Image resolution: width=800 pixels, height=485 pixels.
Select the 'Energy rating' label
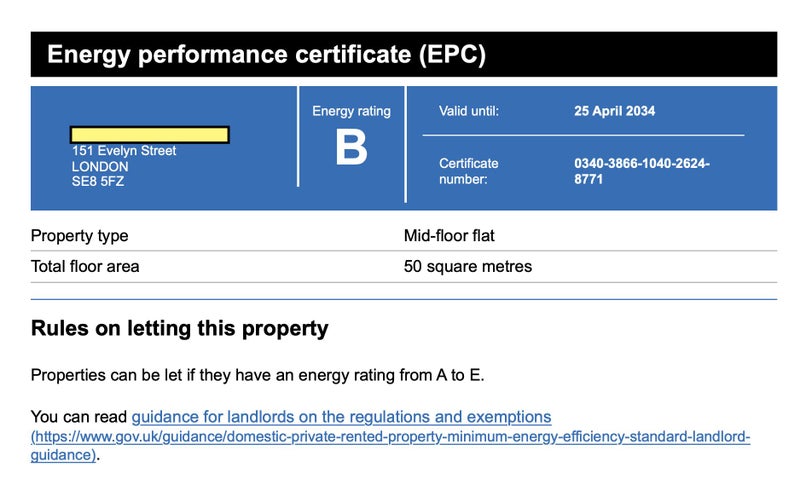point(351,111)
